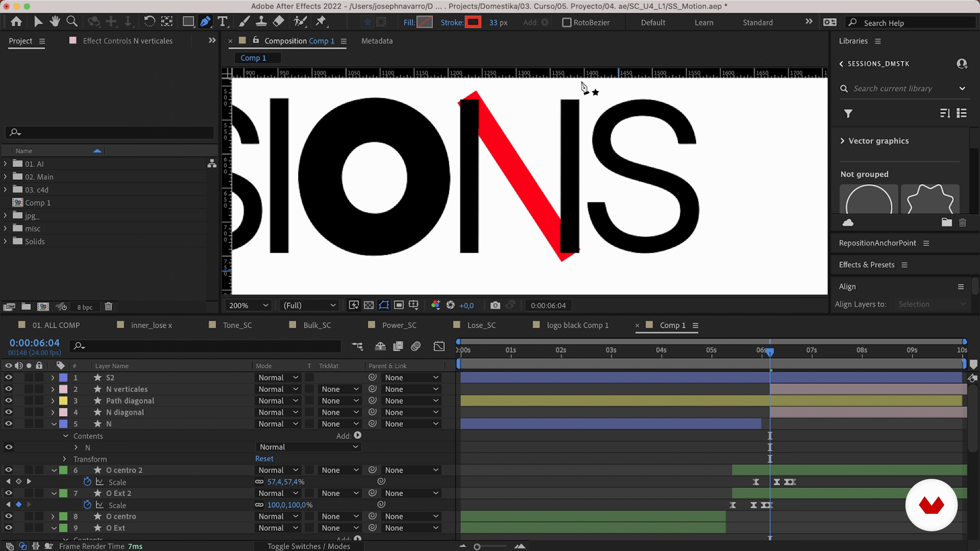Toggle Frame Blending icon in timeline

pyautogui.click(x=398, y=346)
